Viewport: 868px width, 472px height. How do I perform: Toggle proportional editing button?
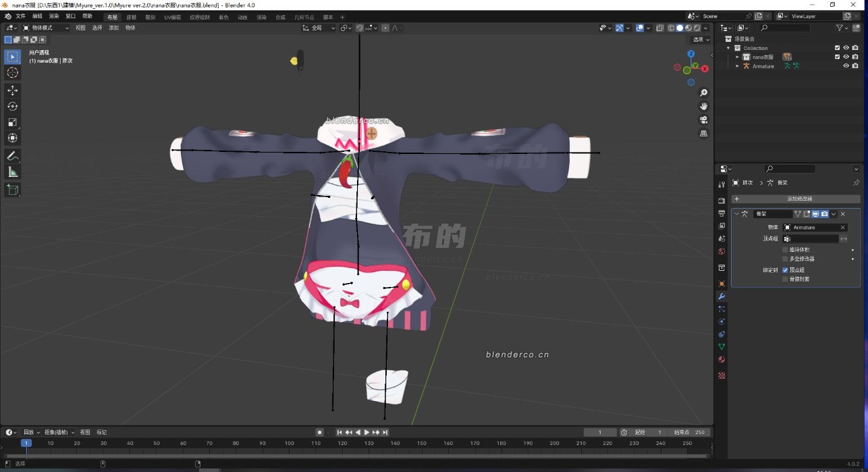tap(385, 28)
